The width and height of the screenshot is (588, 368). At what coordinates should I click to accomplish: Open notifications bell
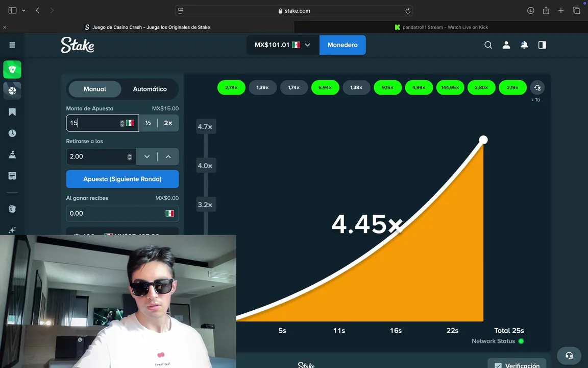pyautogui.click(x=524, y=45)
